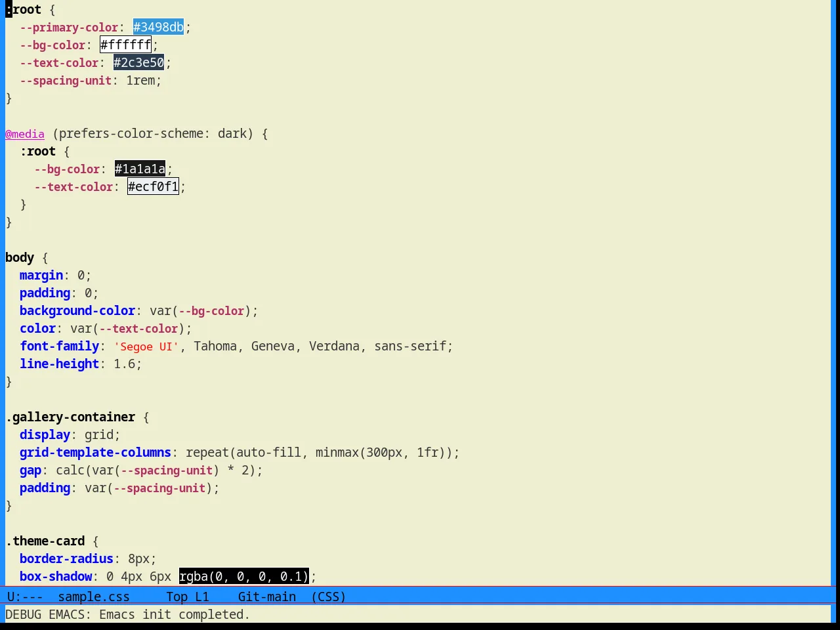
Task: Click the gap property
Action: [x=30, y=470]
